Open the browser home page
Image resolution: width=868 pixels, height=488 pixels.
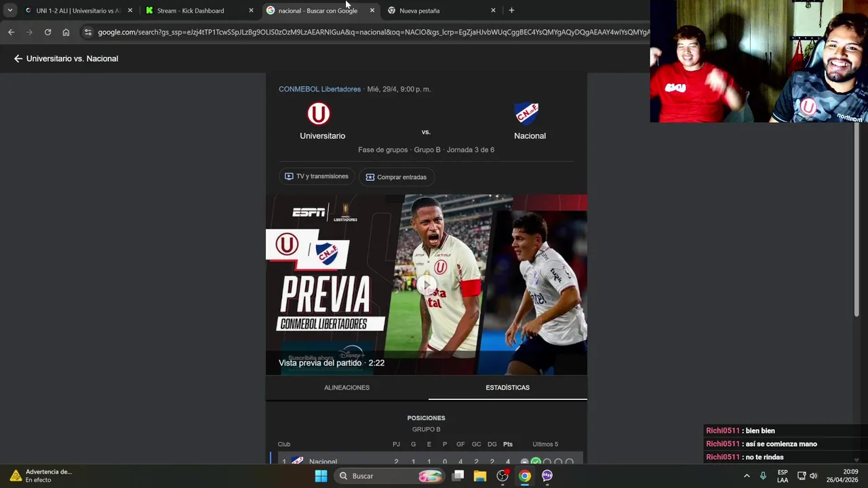point(66,32)
